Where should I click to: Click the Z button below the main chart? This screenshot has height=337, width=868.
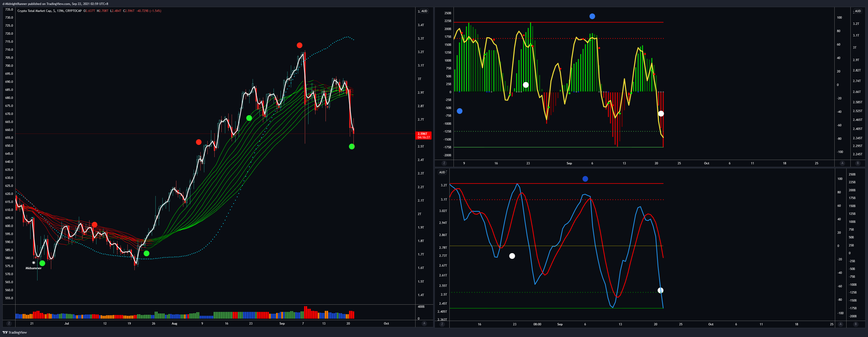click(x=9, y=323)
